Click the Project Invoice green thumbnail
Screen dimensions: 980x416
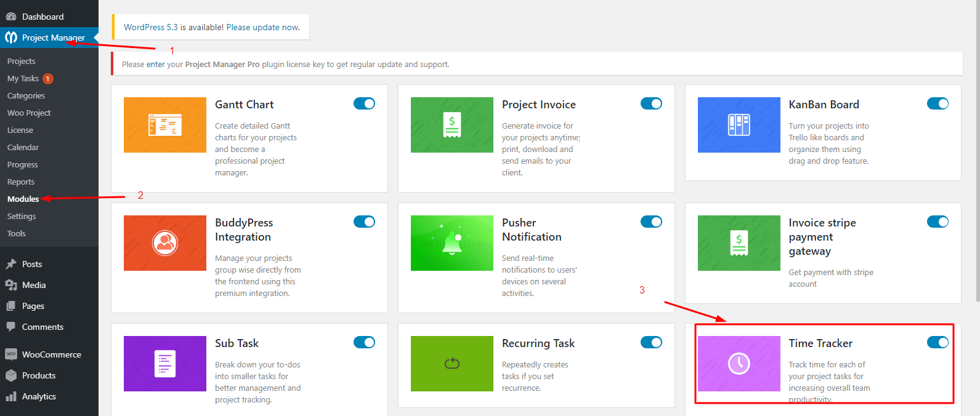coord(452,125)
